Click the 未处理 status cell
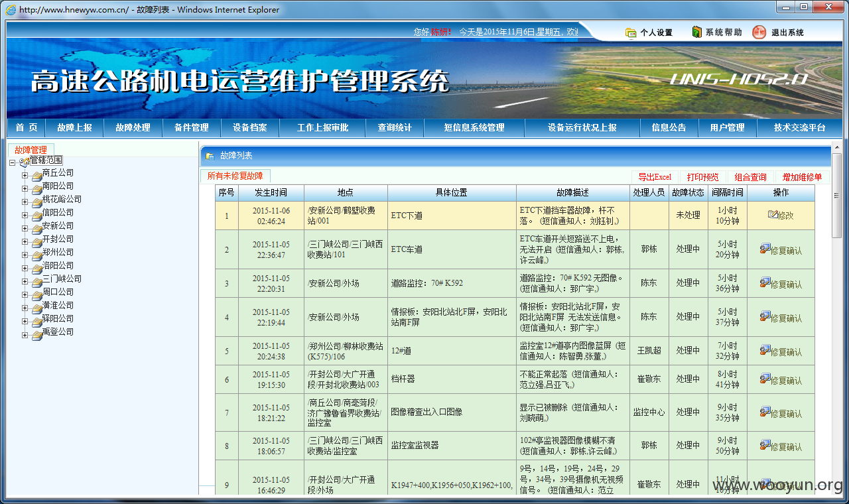The width and height of the screenshot is (849, 504). pyautogui.click(x=688, y=215)
